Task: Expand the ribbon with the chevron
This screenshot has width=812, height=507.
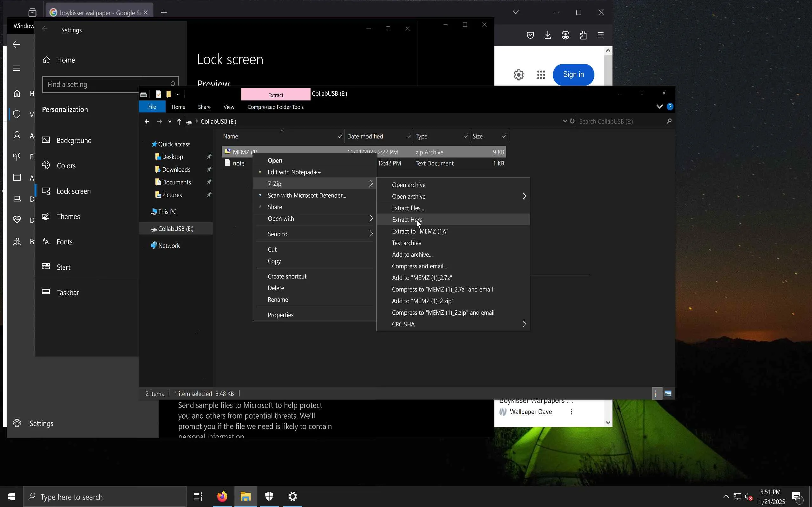Action: (659, 107)
